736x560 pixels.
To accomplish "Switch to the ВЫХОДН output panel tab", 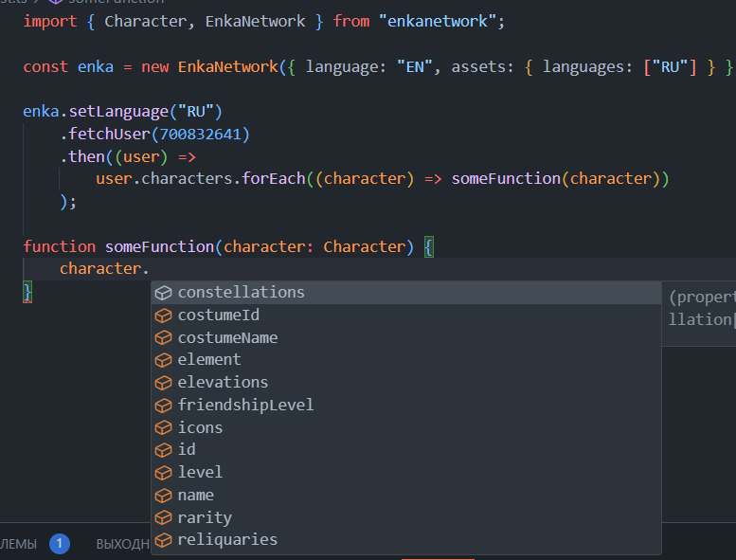I will (x=122, y=545).
